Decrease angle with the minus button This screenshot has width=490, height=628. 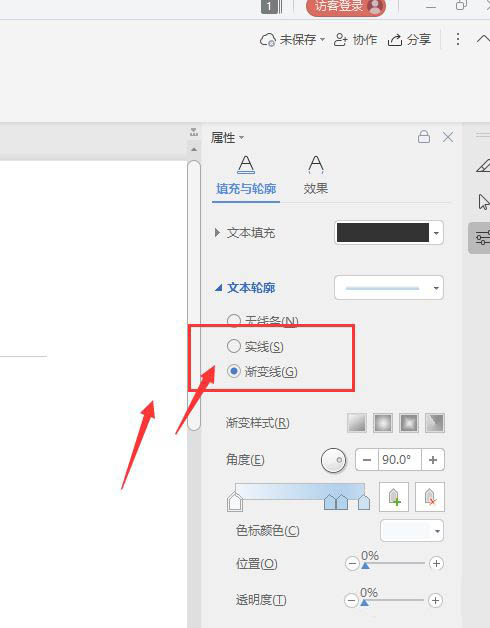pos(367,460)
